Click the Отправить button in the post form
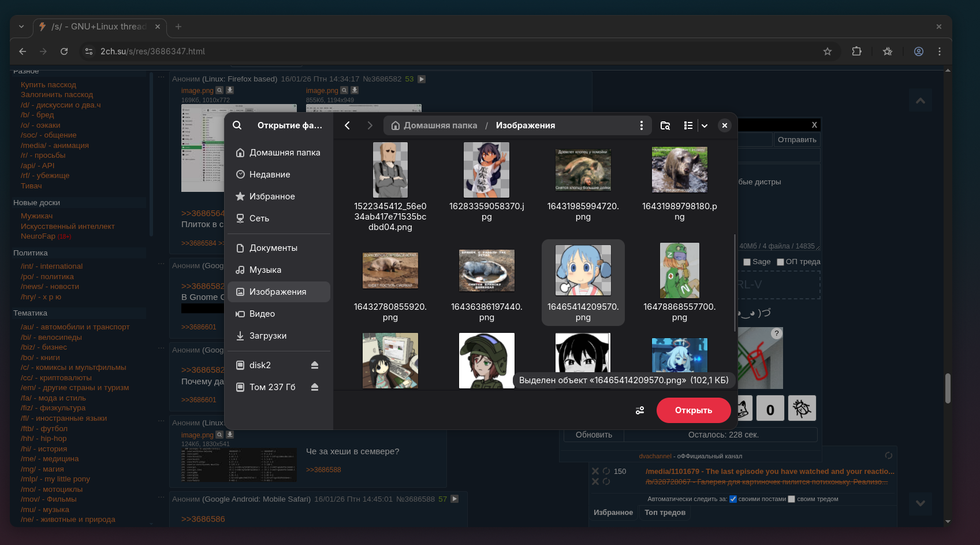The width and height of the screenshot is (980, 545). [x=797, y=140]
